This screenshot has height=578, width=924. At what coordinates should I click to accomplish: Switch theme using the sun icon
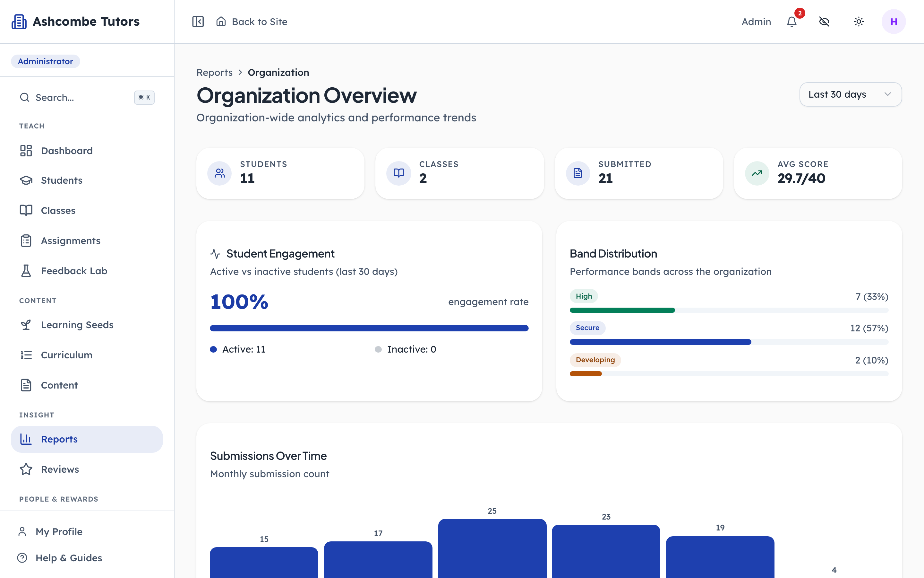point(859,22)
